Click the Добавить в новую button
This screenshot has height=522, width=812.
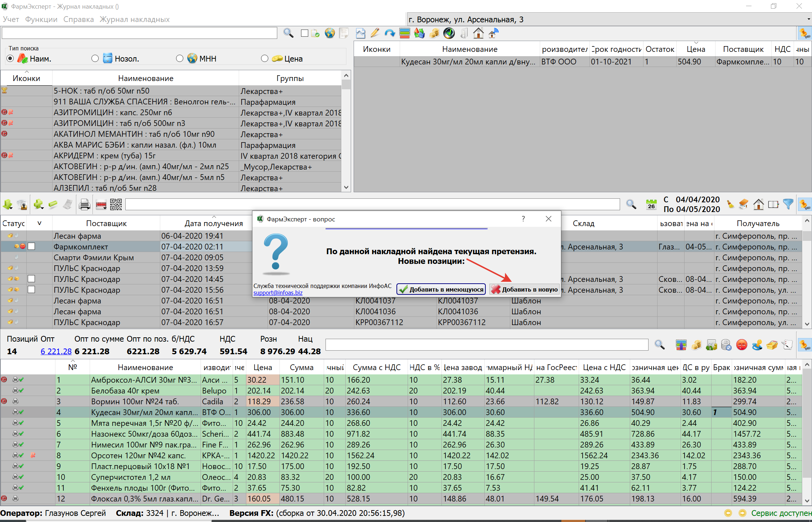tap(525, 289)
